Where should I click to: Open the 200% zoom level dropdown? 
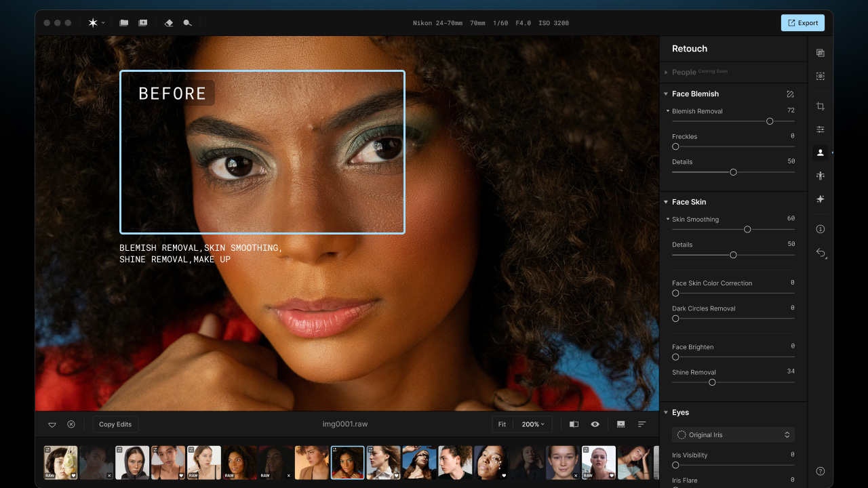(x=533, y=424)
